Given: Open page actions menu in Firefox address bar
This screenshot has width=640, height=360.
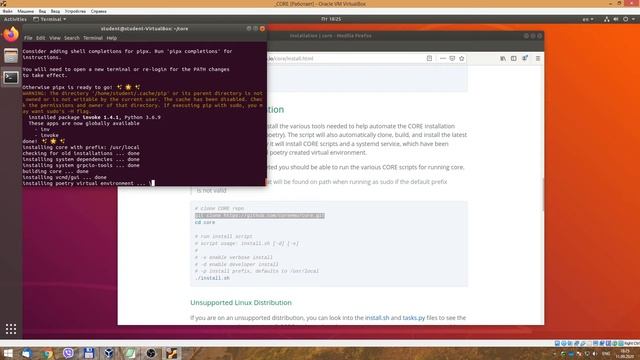Looking at the screenshot, I should coord(442,58).
